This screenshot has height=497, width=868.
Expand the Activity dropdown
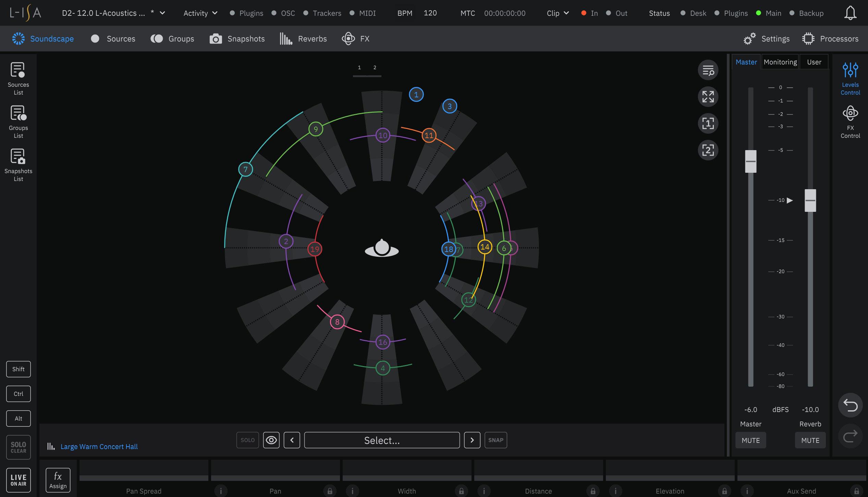[x=200, y=13]
